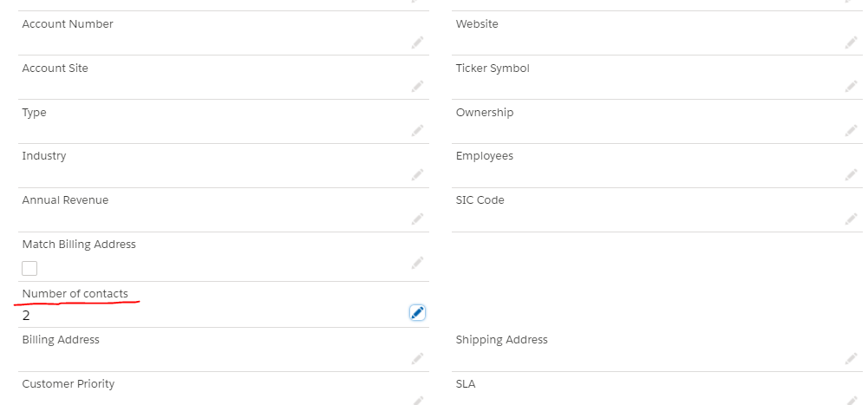The width and height of the screenshot is (868, 405).
Task: Click Account Site edit pencil
Action: 417,87
